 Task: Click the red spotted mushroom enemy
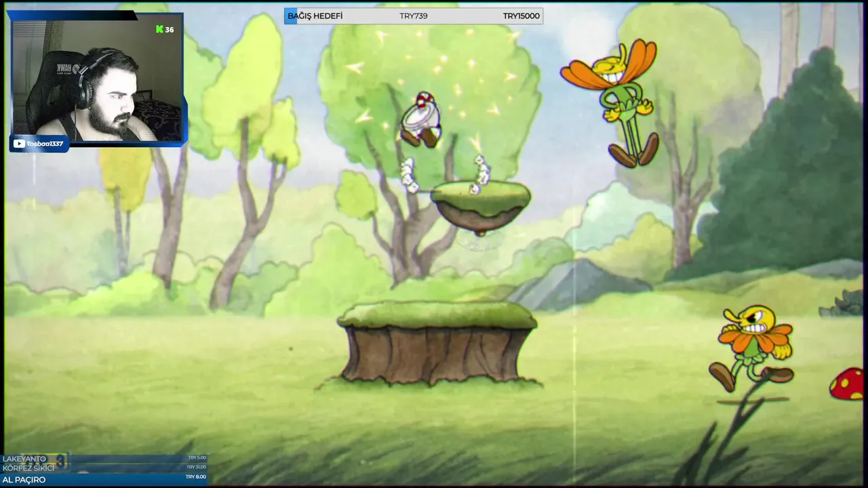tap(847, 384)
